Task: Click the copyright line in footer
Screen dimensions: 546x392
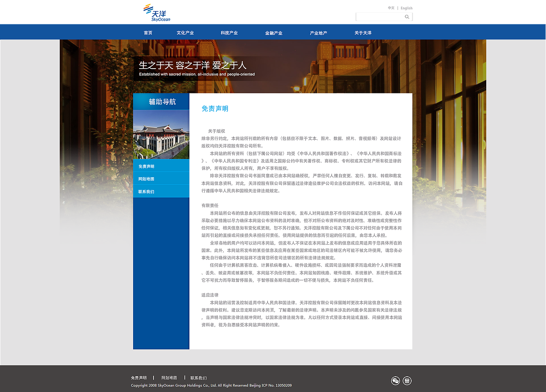Action: 211,385
